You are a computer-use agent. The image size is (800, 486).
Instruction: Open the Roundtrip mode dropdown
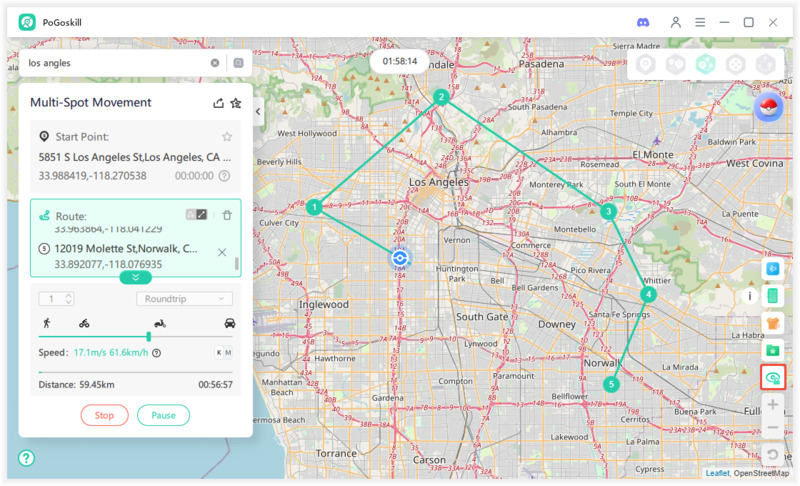pyautogui.click(x=184, y=298)
